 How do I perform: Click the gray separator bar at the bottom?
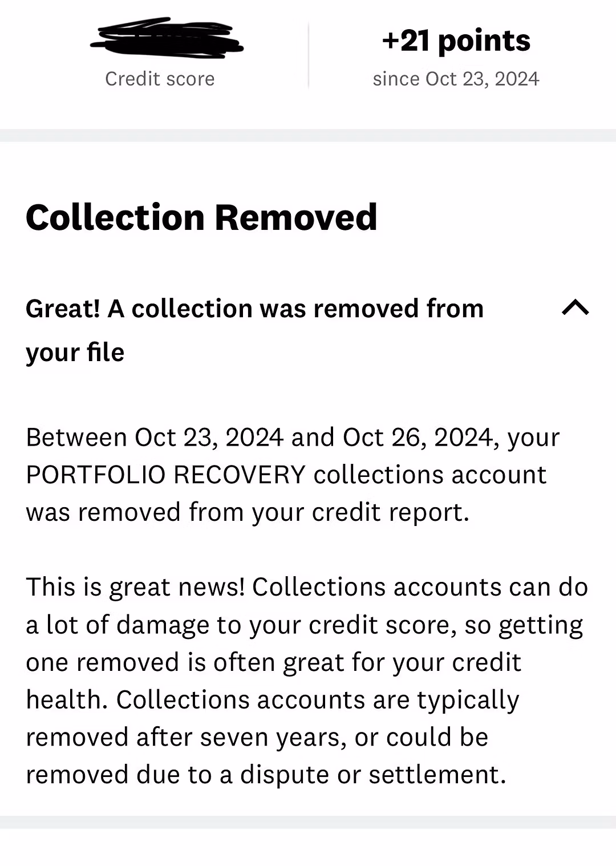(x=308, y=822)
